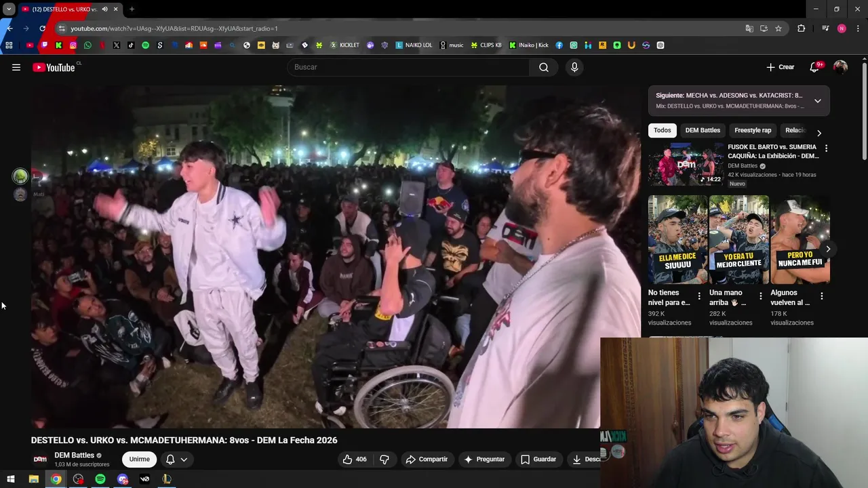
Task: Open the YouTube bookmark icon in bookmarks bar
Action: [x=30, y=45]
